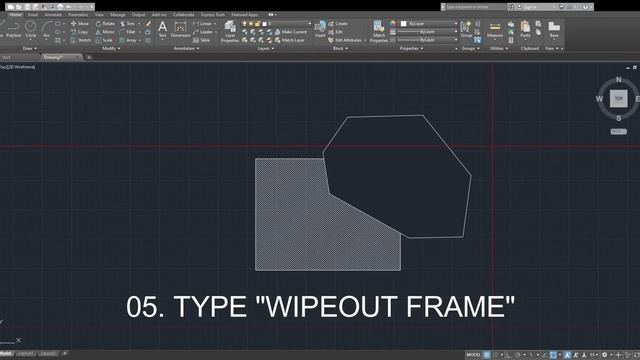
Task: Toggle annotation visibility in status bar
Action: (567, 355)
